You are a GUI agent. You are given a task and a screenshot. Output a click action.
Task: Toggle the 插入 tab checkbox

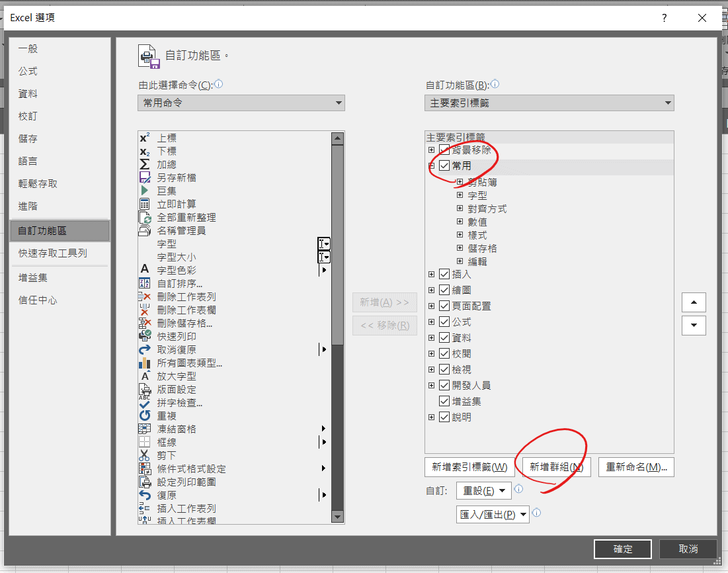coord(444,274)
